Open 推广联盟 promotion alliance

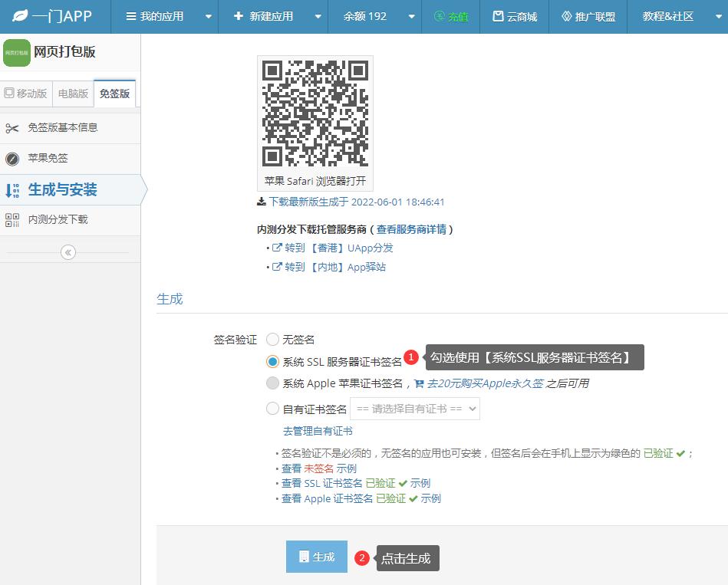588,17
